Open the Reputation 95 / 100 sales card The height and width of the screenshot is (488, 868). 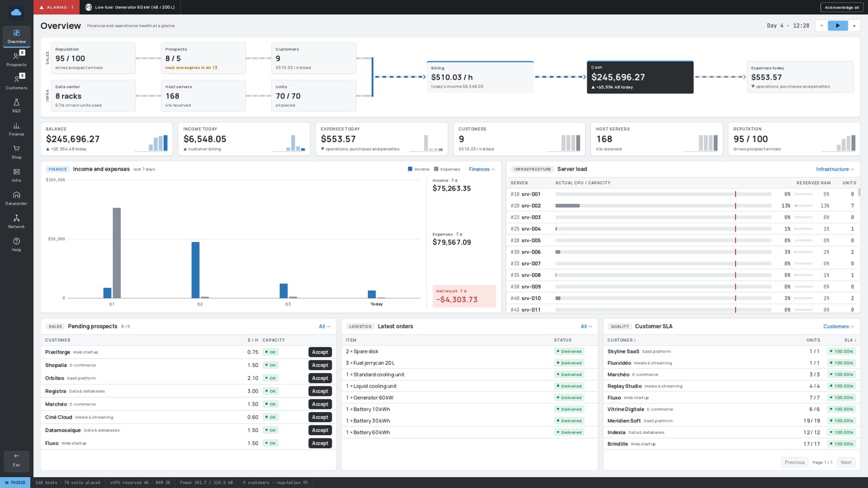pyautogui.click(x=93, y=58)
